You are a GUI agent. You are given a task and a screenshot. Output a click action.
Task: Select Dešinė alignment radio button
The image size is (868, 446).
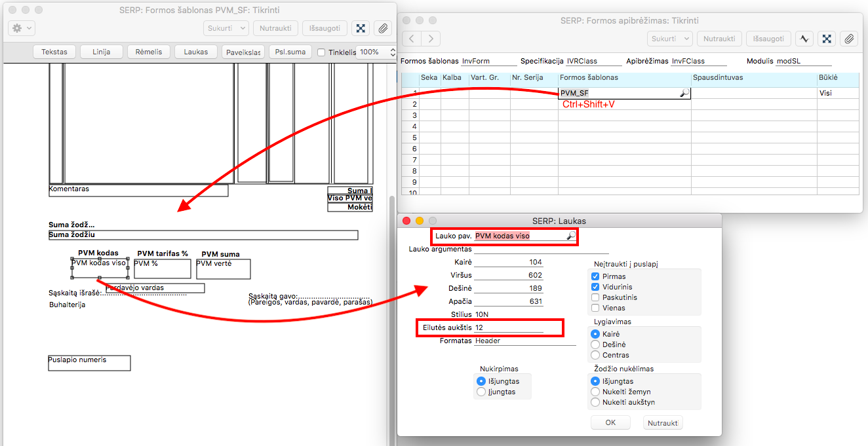[x=596, y=344]
